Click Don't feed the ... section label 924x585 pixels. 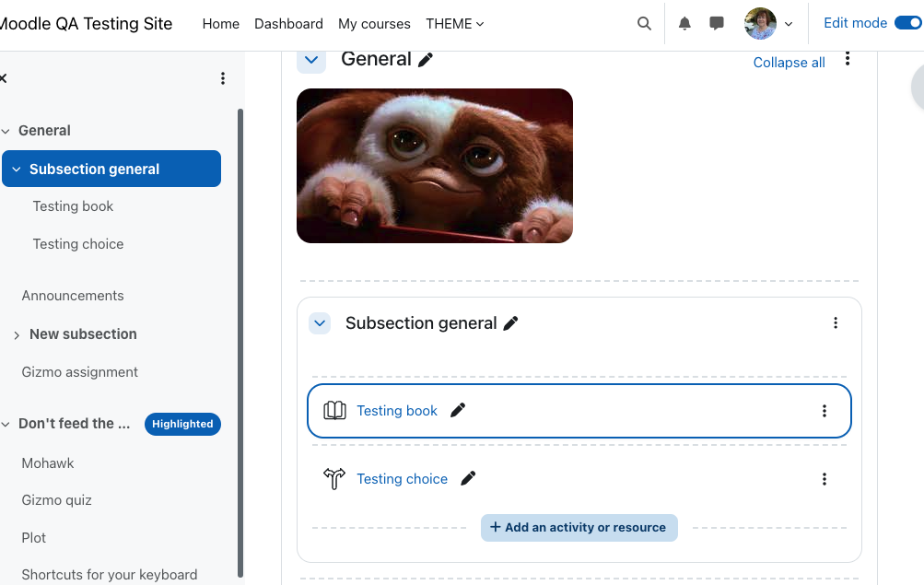pyautogui.click(x=75, y=424)
